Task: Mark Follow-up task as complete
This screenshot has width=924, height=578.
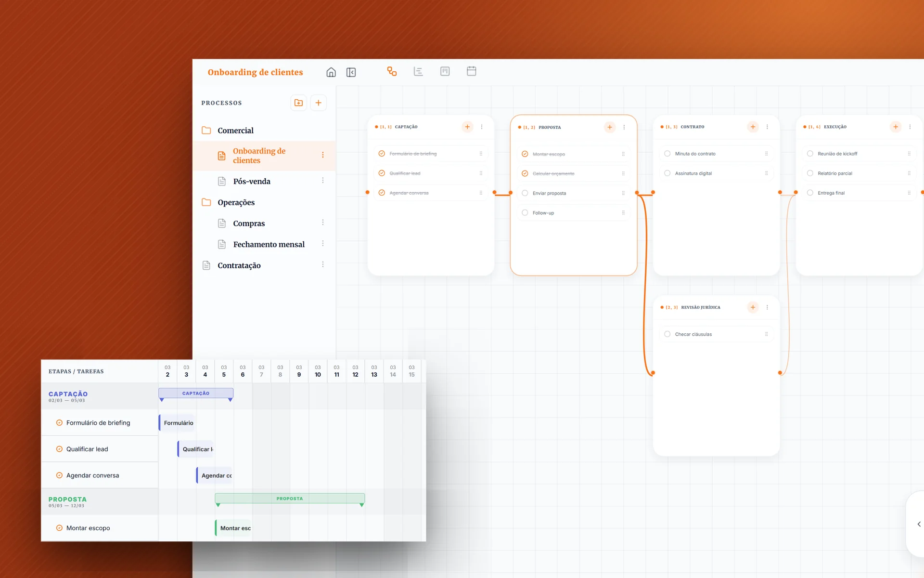Action: [x=525, y=213]
